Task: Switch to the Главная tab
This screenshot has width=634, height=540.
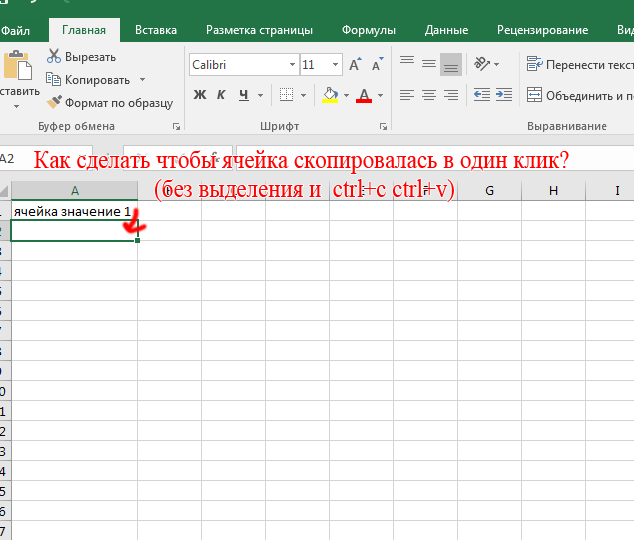Action: [84, 30]
